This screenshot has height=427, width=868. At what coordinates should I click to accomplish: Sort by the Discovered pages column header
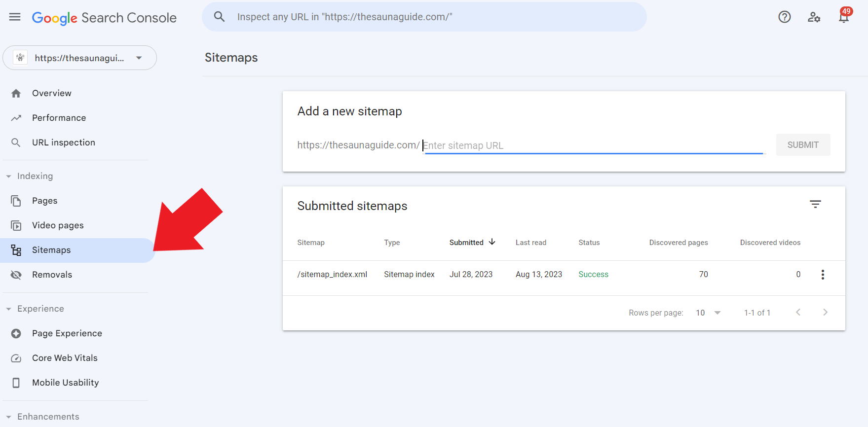[x=679, y=243]
